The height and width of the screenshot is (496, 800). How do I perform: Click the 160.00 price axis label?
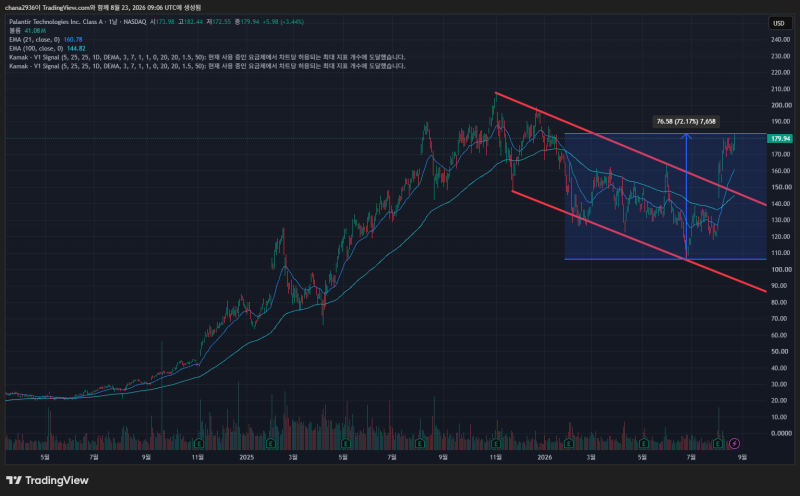(x=781, y=171)
